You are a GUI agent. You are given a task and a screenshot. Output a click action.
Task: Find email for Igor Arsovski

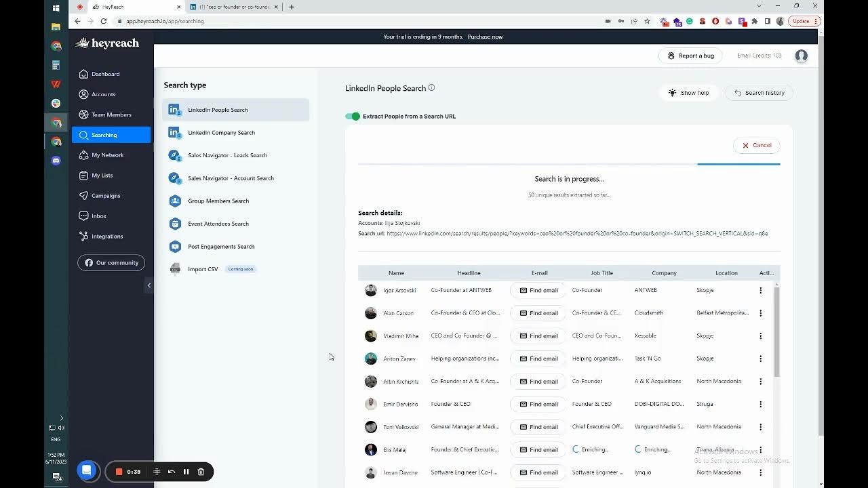538,290
